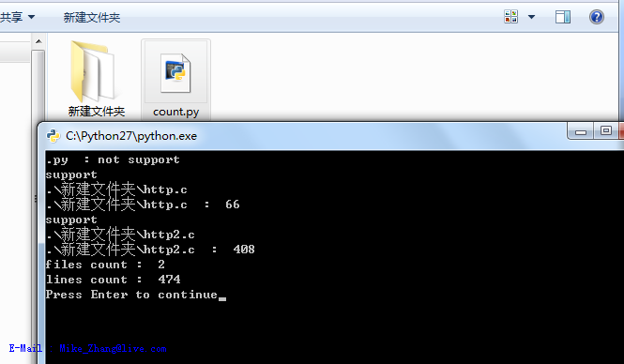This screenshot has width=624, height=364.
Task: Select the 新建文件夹 folder icon
Action: [x=93, y=71]
